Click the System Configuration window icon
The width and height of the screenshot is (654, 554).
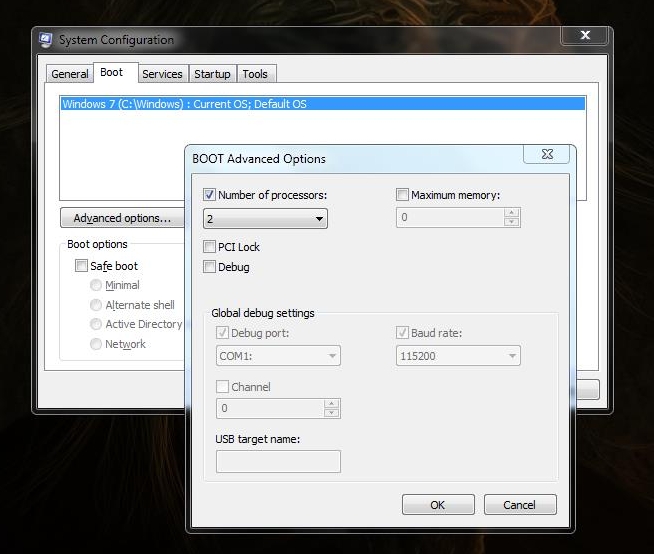pos(45,40)
